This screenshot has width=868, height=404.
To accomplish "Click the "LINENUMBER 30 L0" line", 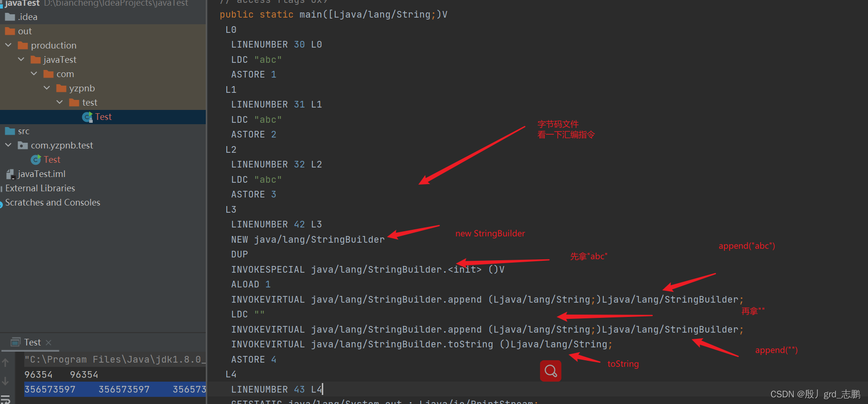I will [x=277, y=45].
